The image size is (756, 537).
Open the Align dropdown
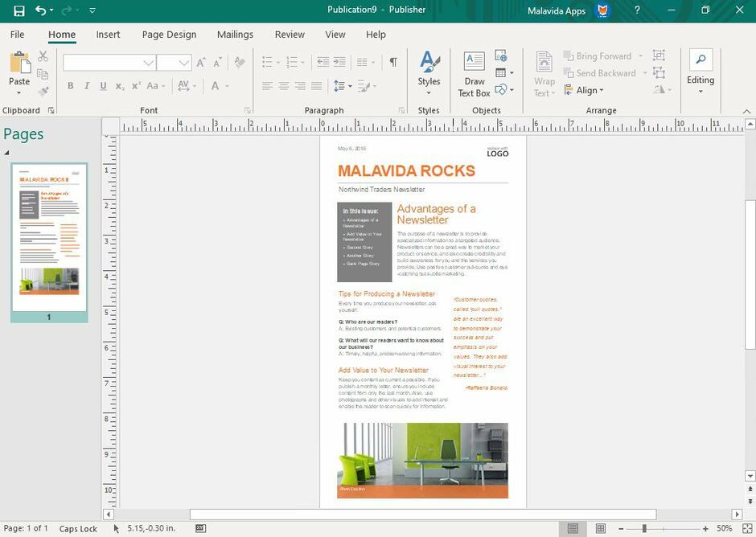[x=584, y=90]
